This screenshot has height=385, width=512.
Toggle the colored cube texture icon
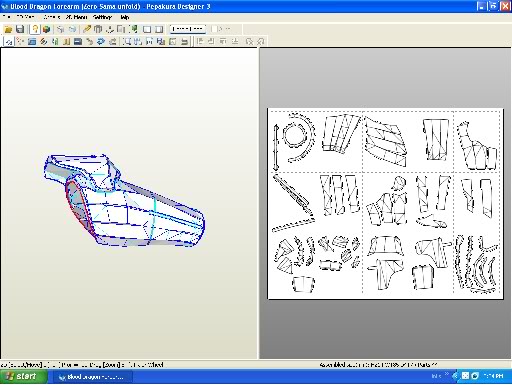pyautogui.click(x=47, y=29)
